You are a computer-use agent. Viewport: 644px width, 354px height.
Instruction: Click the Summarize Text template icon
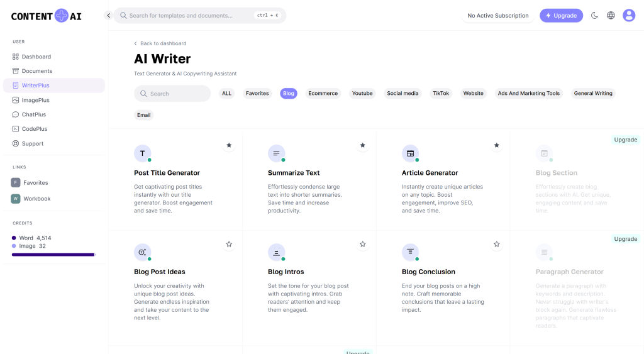pyautogui.click(x=276, y=153)
